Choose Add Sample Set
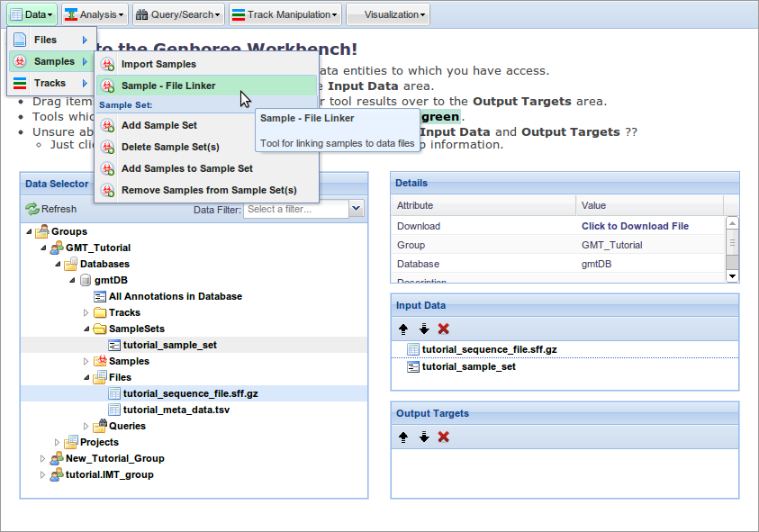Image resolution: width=759 pixels, height=532 pixels. [207, 125]
